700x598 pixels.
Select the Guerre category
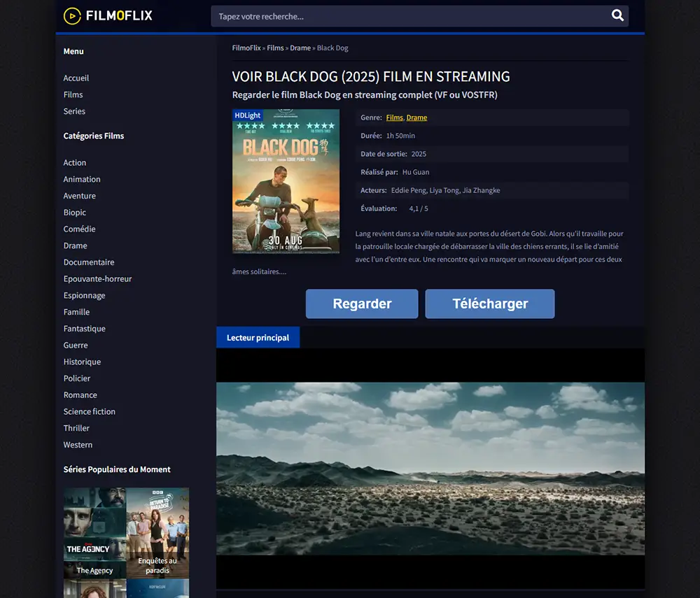(x=76, y=345)
